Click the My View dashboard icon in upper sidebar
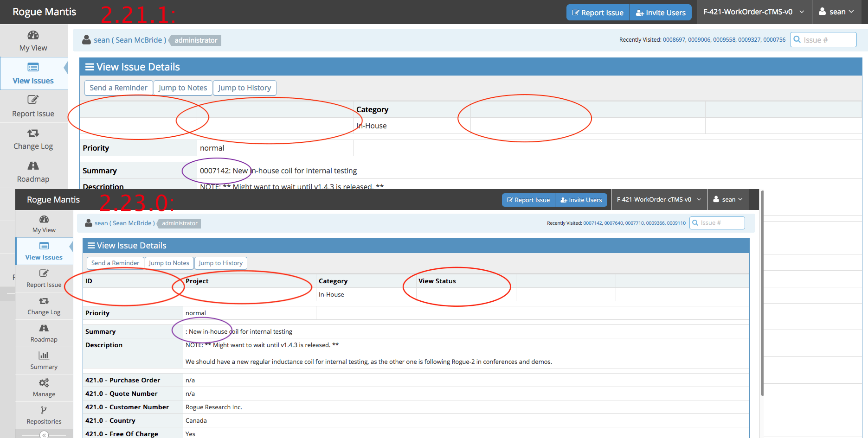This screenshot has height=438, width=868. pos(33,36)
